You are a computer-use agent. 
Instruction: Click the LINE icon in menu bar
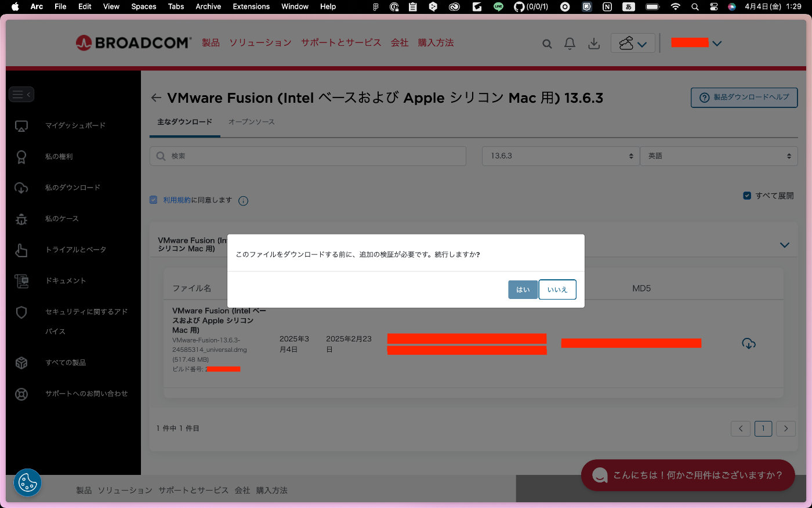coord(498,7)
